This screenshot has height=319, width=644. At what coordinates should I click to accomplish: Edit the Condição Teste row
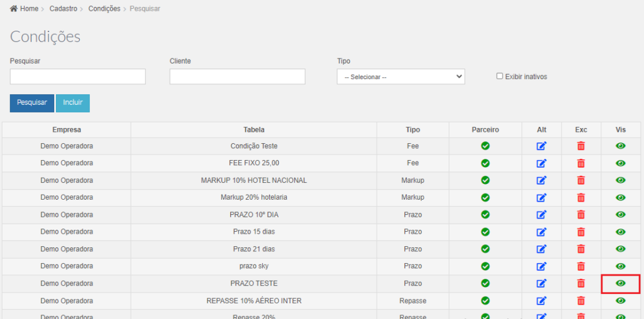(541, 146)
